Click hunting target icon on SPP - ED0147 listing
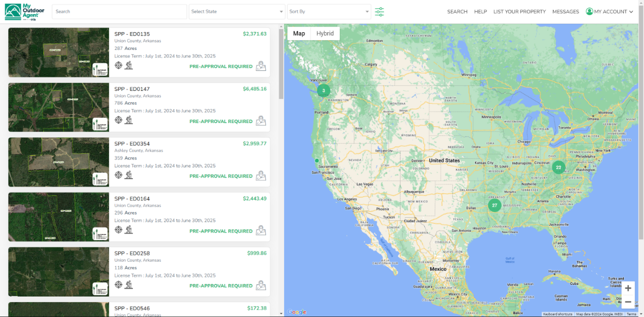Viewport: 644px width, 317px height. (x=119, y=120)
